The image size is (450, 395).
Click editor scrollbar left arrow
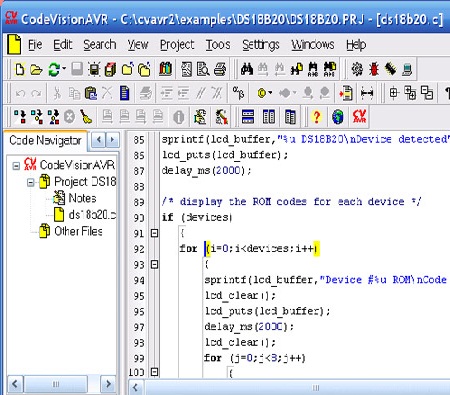(136, 388)
